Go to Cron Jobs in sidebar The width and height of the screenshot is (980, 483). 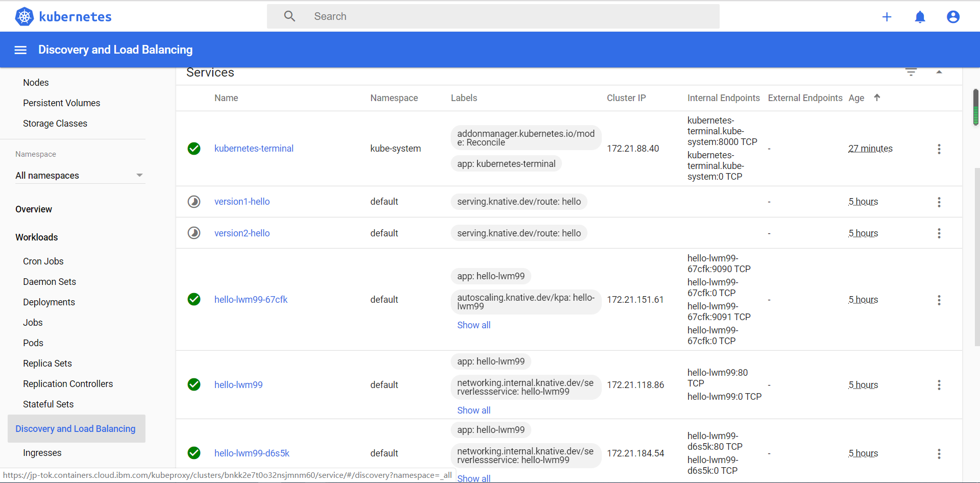pyautogui.click(x=43, y=261)
